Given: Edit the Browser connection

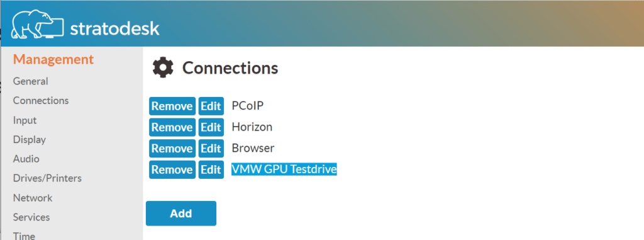Looking at the screenshot, I should [x=211, y=148].
